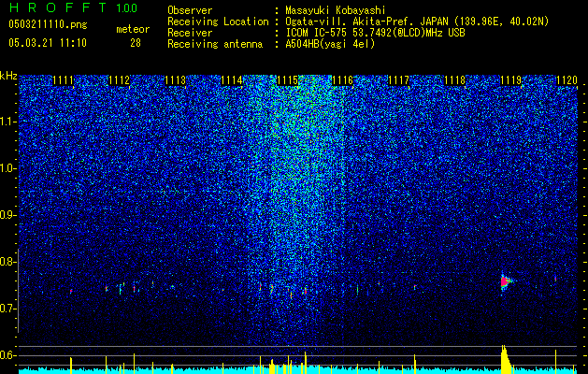Click the 0.7 frequency axis label

[7, 309]
